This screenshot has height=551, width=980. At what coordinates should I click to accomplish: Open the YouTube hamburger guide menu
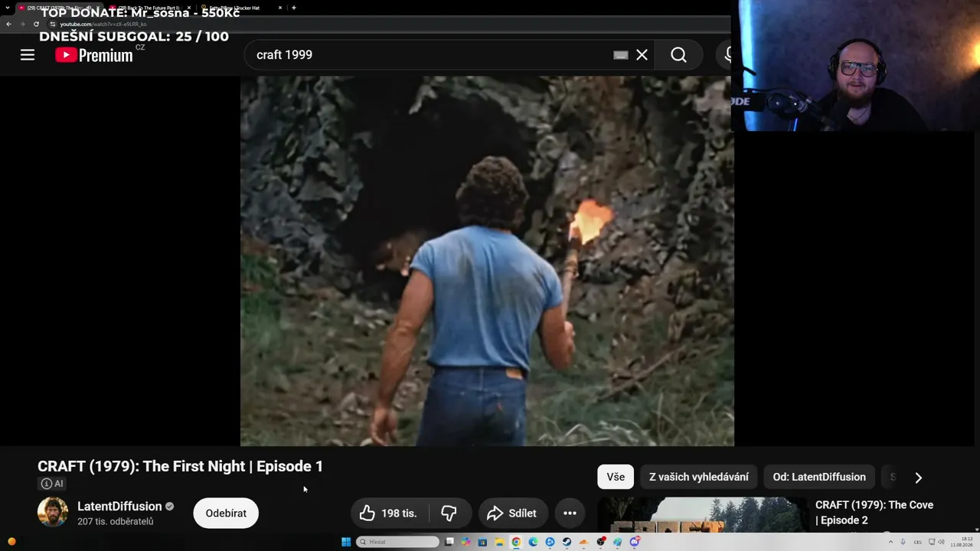tap(28, 55)
